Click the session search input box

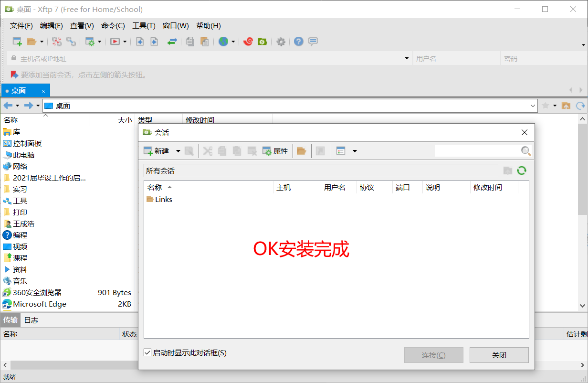[x=477, y=151]
